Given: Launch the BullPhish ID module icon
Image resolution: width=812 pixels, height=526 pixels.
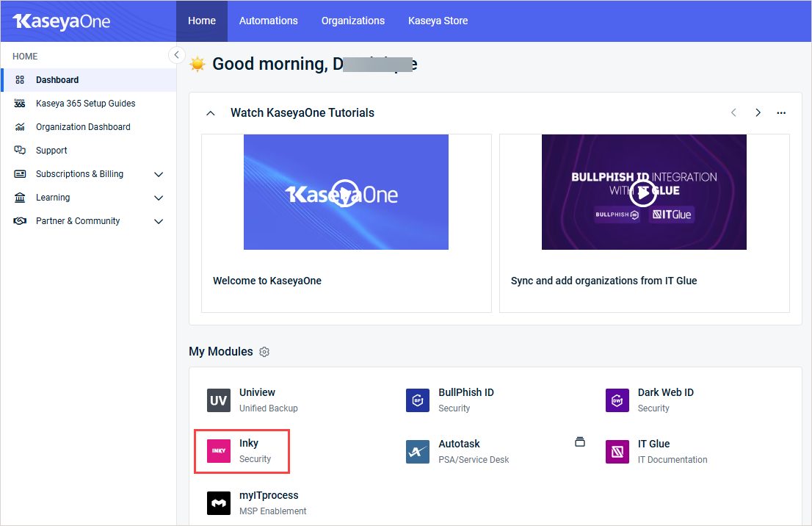Looking at the screenshot, I should pyautogui.click(x=418, y=400).
